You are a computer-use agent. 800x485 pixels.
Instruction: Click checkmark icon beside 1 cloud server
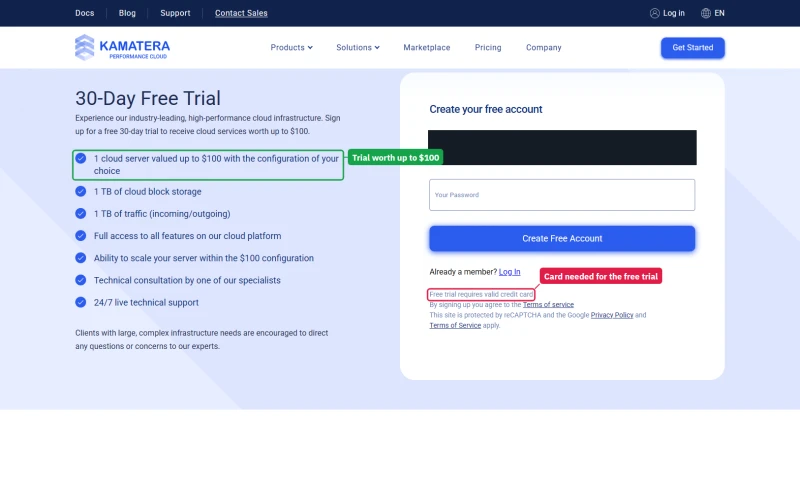click(81, 158)
